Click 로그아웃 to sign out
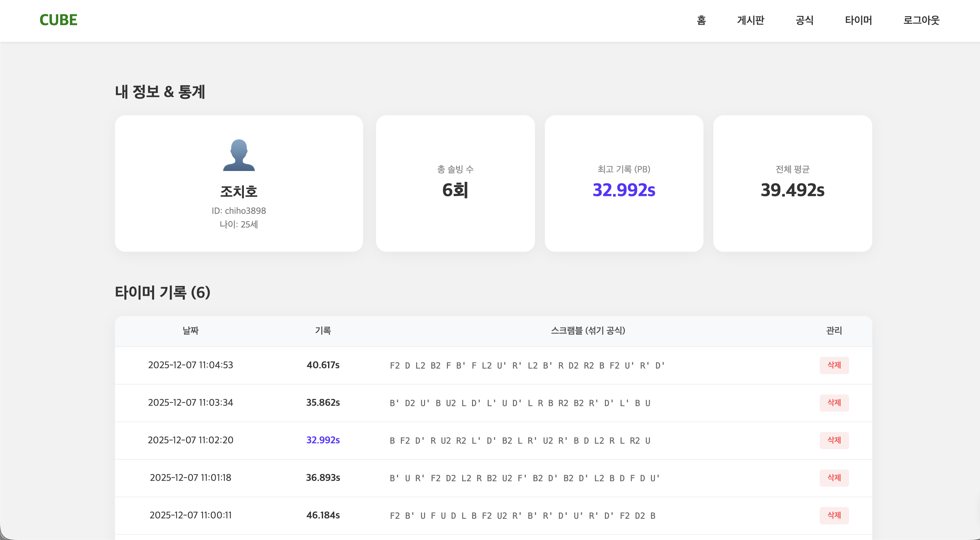980x540 pixels. pos(921,20)
